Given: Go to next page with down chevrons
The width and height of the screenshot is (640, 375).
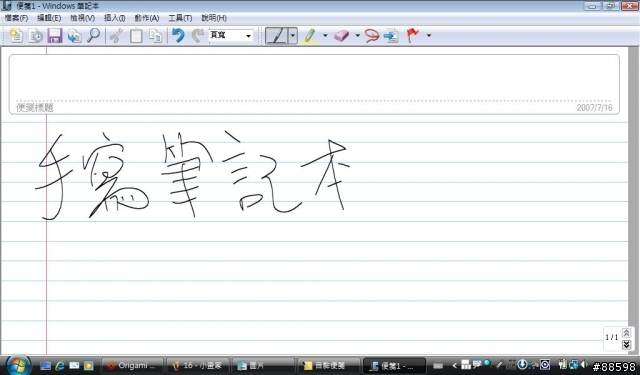Looking at the screenshot, I should 627,345.
